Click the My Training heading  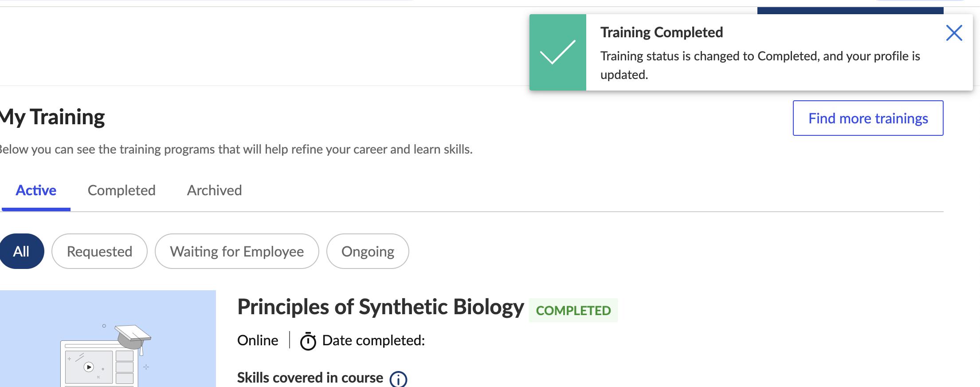coord(52,117)
